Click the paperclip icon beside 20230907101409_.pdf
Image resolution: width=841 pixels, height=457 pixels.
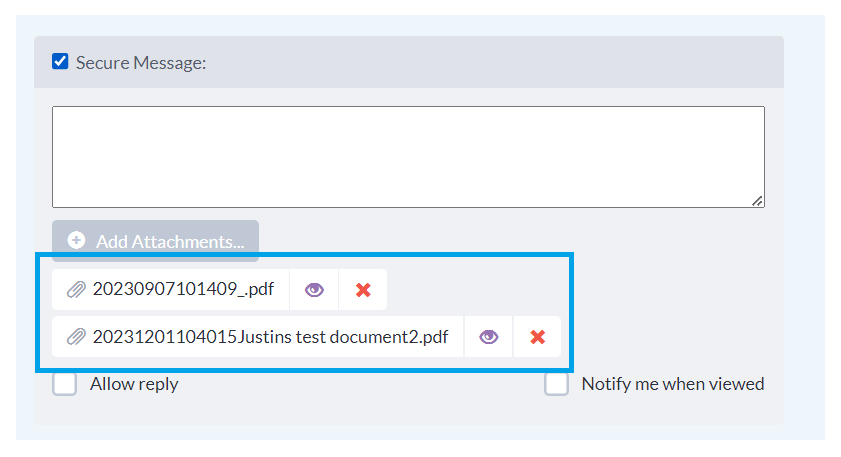pyautogui.click(x=76, y=290)
